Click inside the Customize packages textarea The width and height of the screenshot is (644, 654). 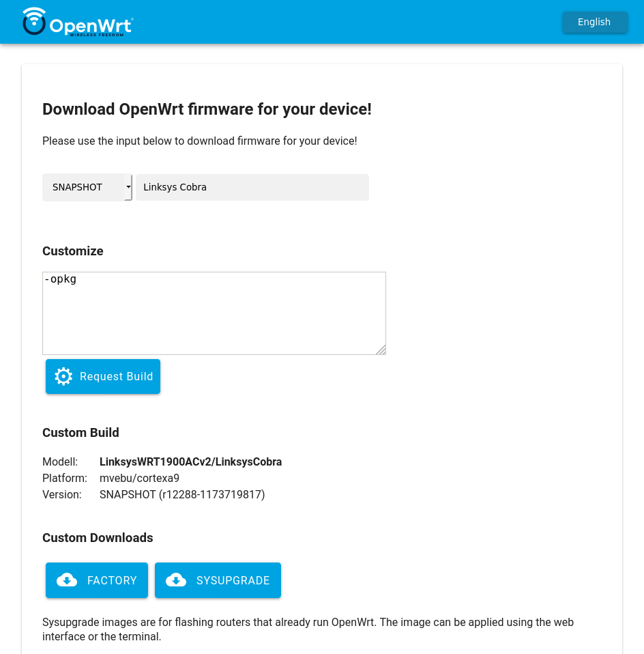tap(214, 313)
